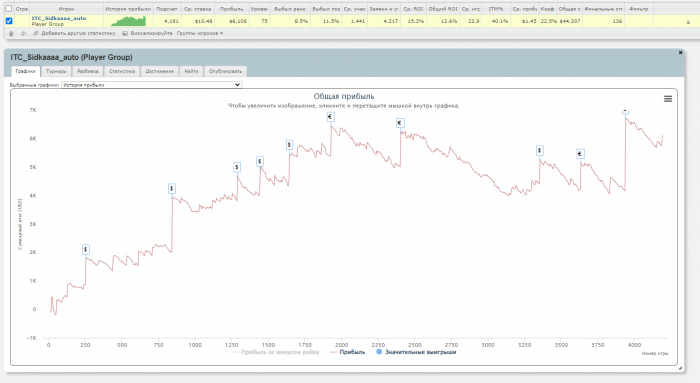700x383 pixels.
Task: Click the green profit history thumbnail
Action: pos(128,21)
